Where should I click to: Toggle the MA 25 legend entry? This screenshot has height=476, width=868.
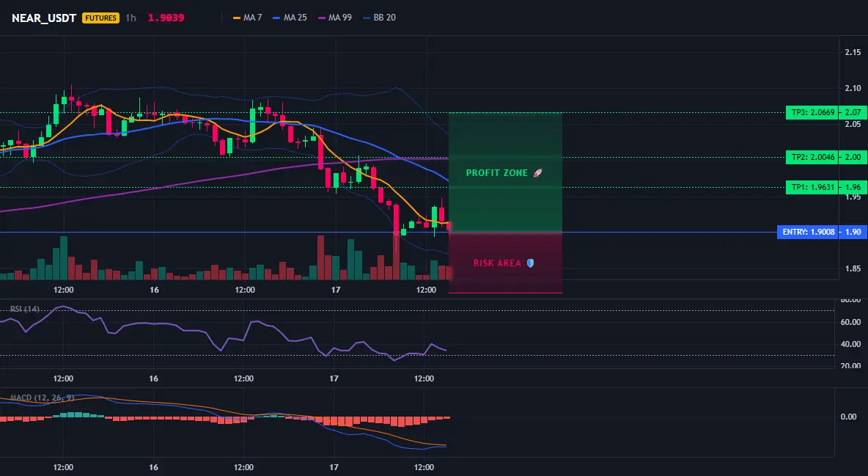click(x=290, y=18)
